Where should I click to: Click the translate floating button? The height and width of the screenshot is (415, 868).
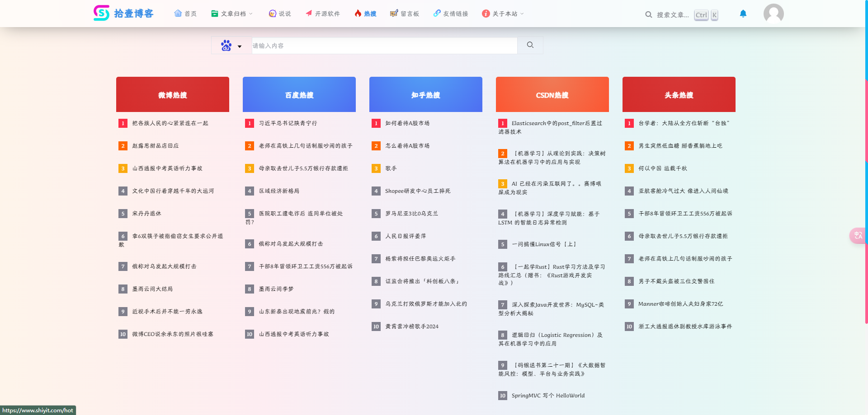pyautogui.click(x=858, y=235)
